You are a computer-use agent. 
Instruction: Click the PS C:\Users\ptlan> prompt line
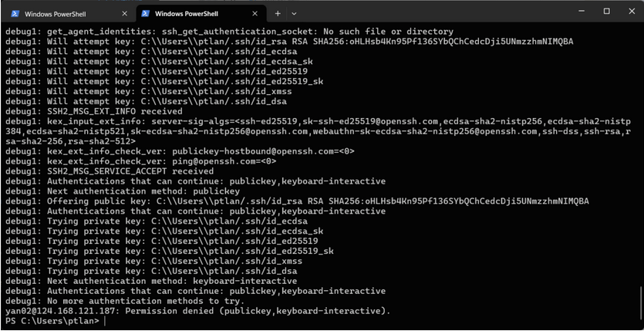point(52,321)
